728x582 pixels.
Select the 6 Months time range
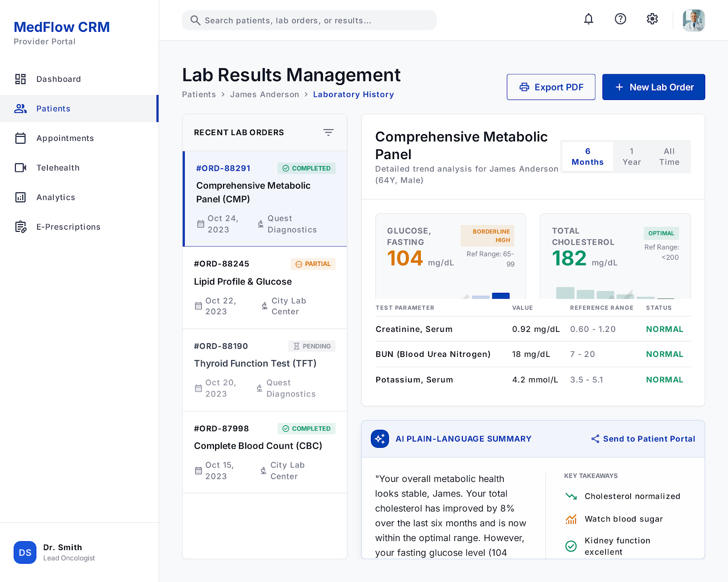pos(587,156)
